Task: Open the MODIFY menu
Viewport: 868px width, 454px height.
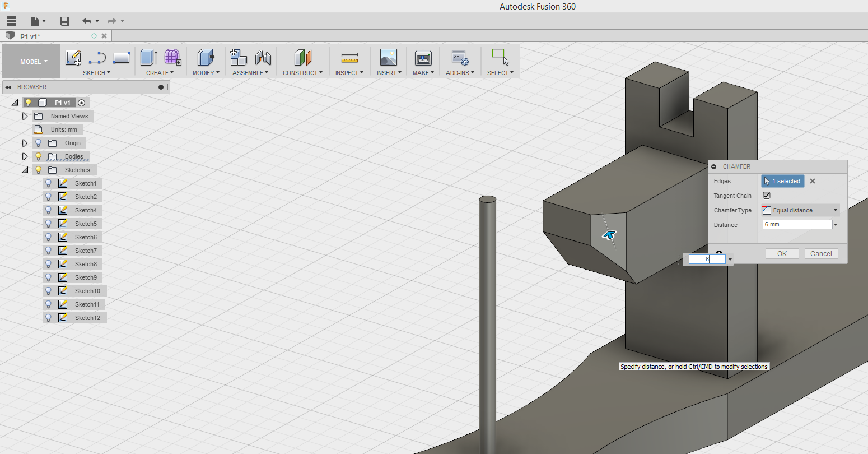Action: coord(206,73)
